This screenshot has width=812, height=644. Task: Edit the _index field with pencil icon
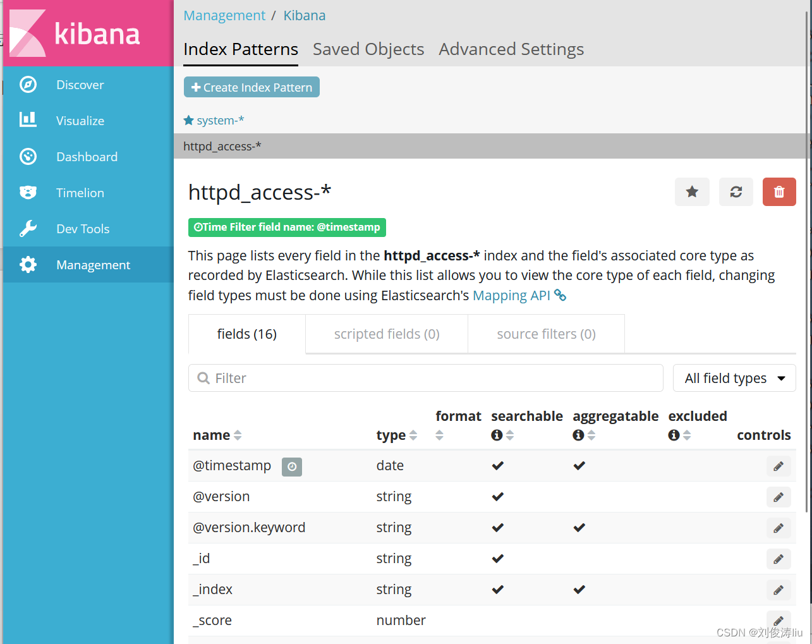(x=779, y=590)
